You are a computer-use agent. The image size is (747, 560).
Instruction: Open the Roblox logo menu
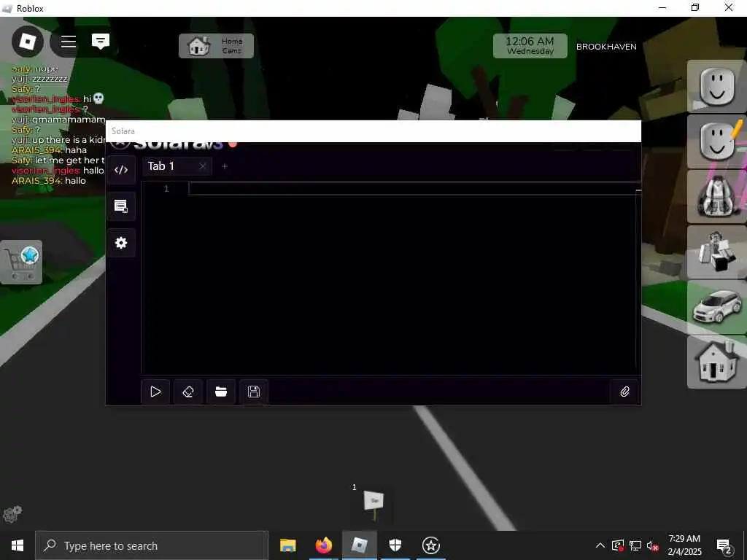tap(28, 42)
